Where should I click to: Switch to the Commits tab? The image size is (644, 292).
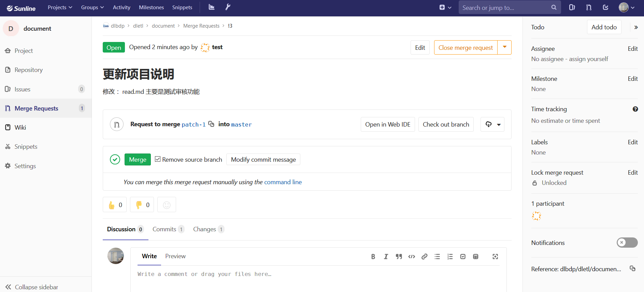168,229
